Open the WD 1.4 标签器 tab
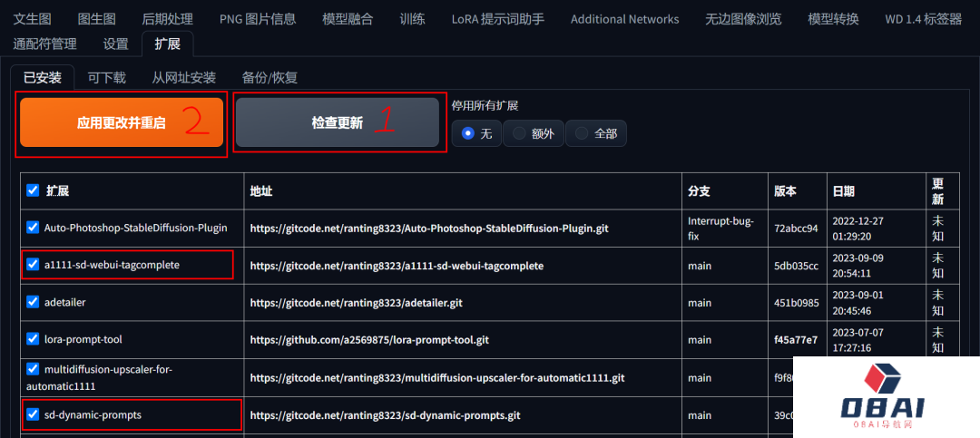980x438 pixels. (923, 19)
